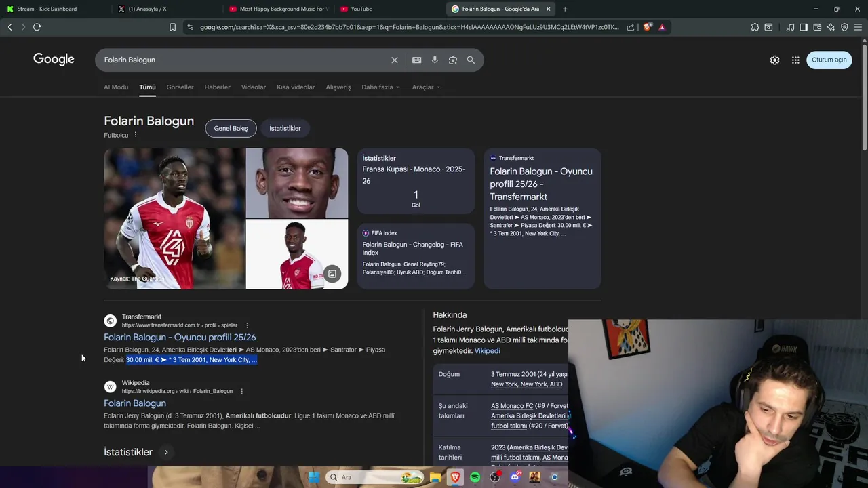The image size is (868, 488).
Task: Toggle the browser sidebar panel icon
Action: [804, 27]
